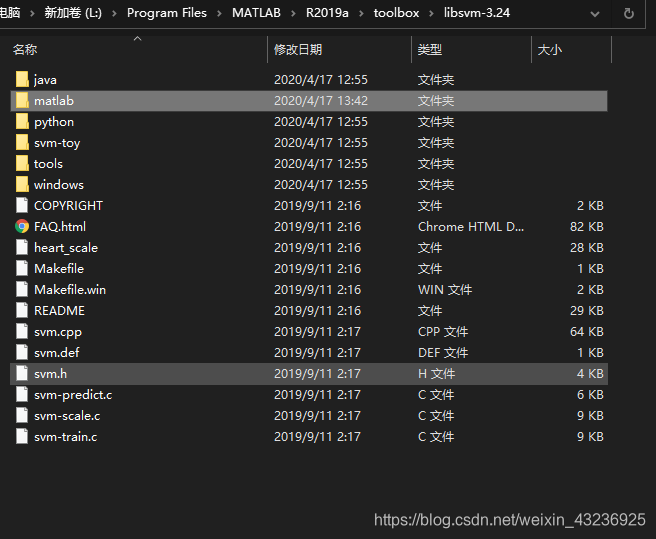This screenshot has width=656, height=539.
Task: Click the heart_scale file icon
Action: pos(22,247)
